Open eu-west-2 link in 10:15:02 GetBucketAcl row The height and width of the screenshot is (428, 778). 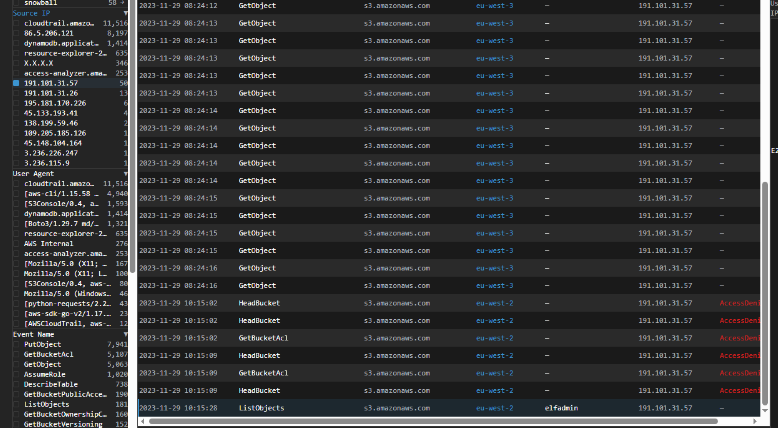[495, 338]
